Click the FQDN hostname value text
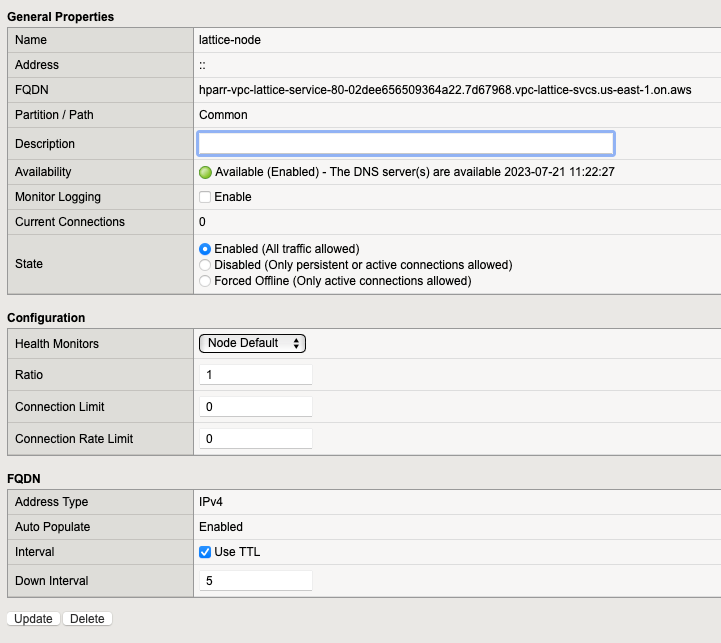Viewport: 721px width, 643px height. (445, 90)
